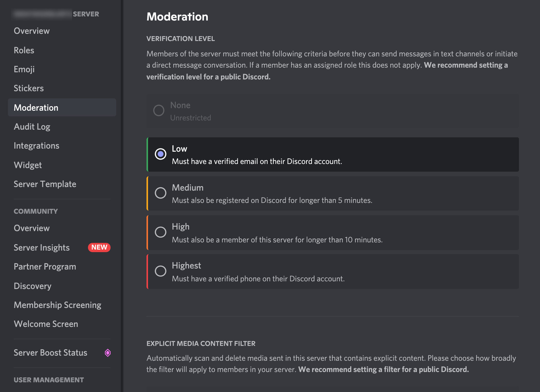
Task: Open Server Insights community section
Action: (42, 247)
